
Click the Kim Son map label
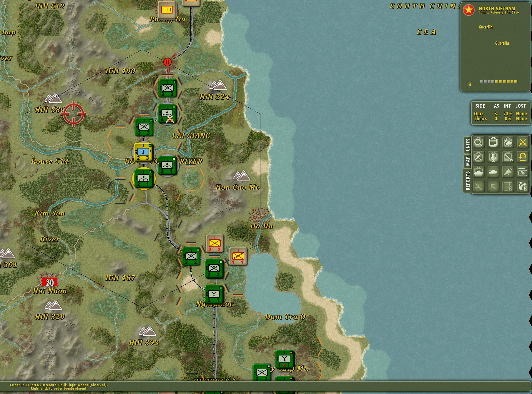point(50,213)
